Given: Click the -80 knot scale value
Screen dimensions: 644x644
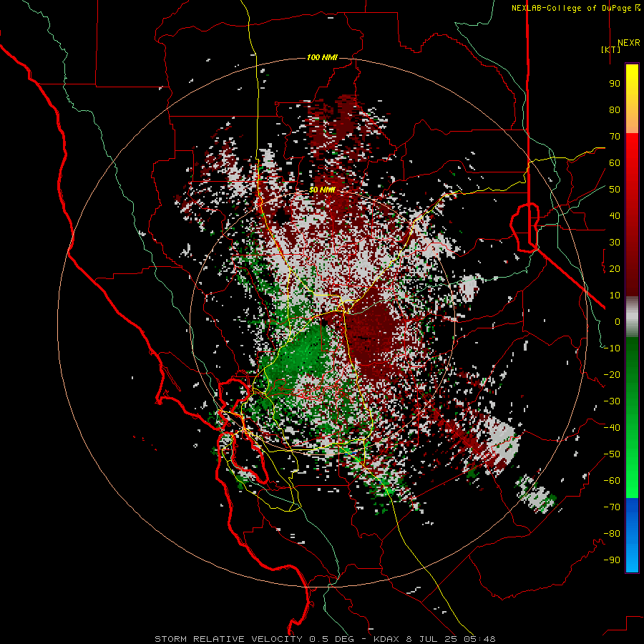Looking at the screenshot, I should (612, 534).
